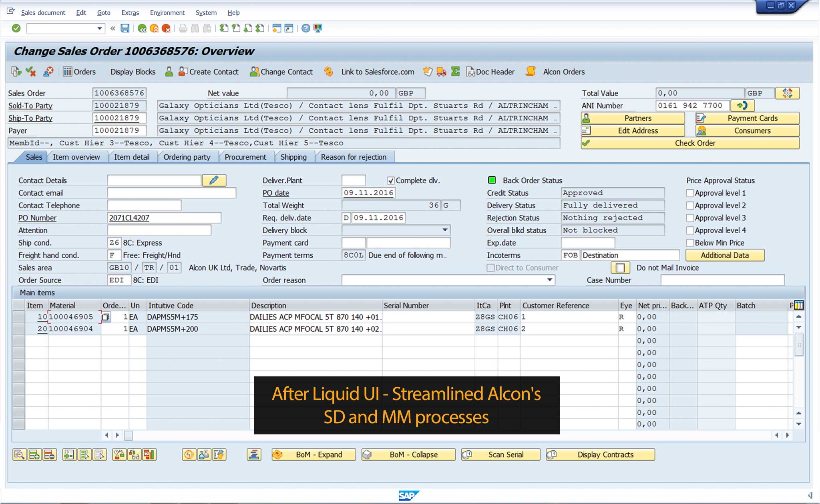Click the pencil icon beside Contact Details

point(214,180)
